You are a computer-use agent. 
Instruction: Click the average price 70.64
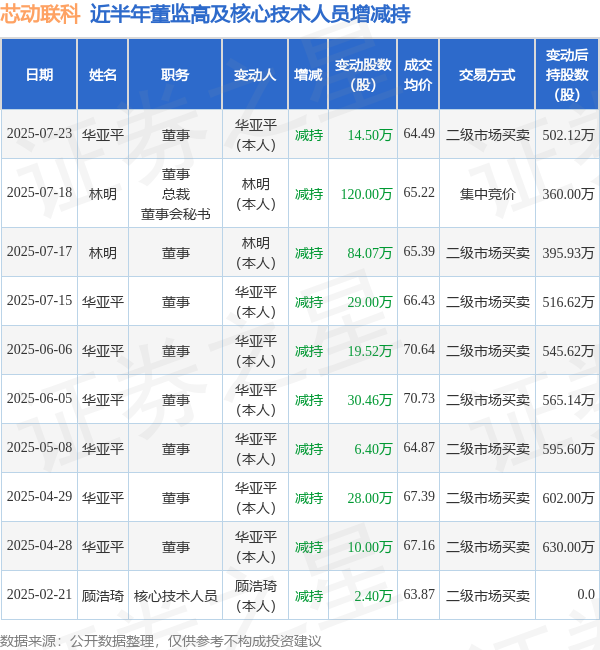(x=419, y=350)
